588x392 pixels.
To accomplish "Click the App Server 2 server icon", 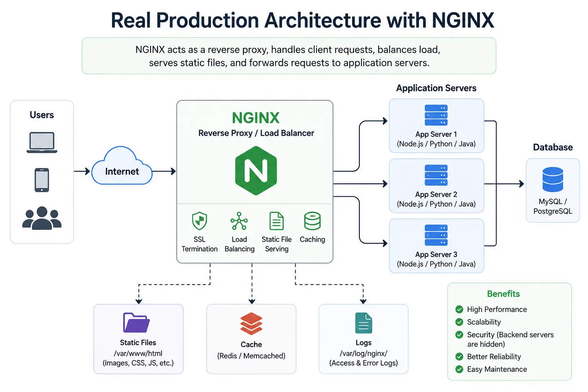I will [x=436, y=175].
